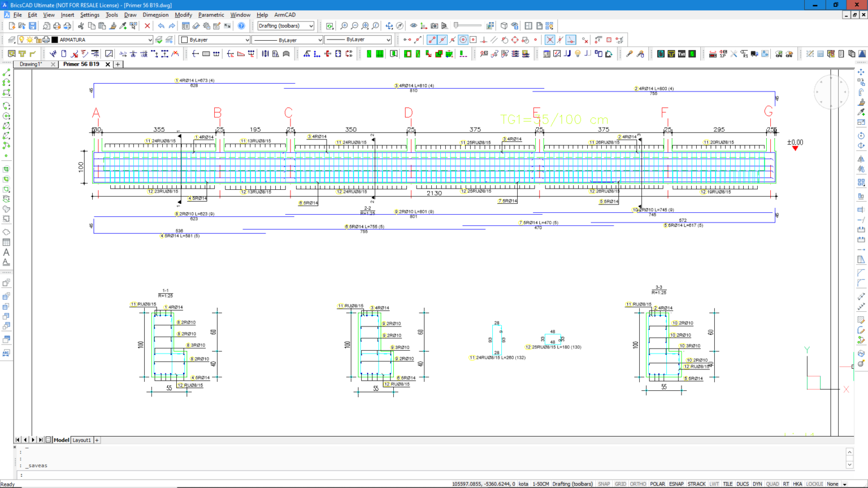
Task: Click the black layer color swatch
Action: 55,40
